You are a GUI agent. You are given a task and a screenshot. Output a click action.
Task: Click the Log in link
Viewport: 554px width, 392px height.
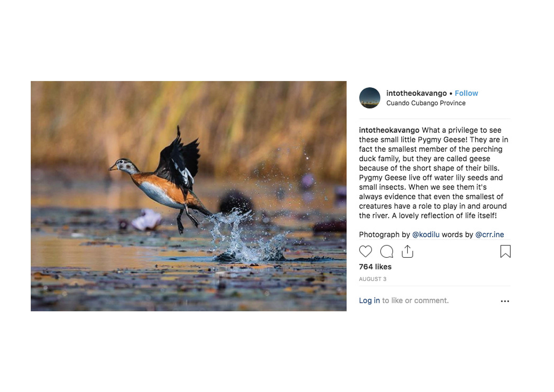(369, 300)
